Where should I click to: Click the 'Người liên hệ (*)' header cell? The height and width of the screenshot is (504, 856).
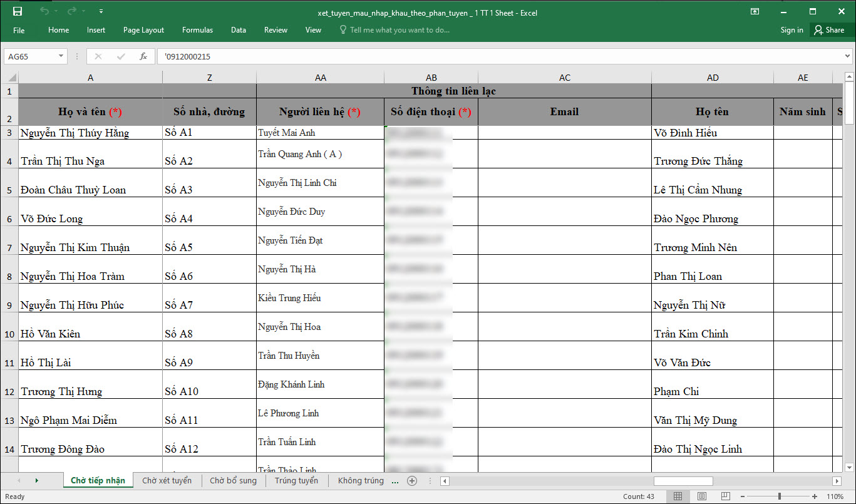coord(320,112)
